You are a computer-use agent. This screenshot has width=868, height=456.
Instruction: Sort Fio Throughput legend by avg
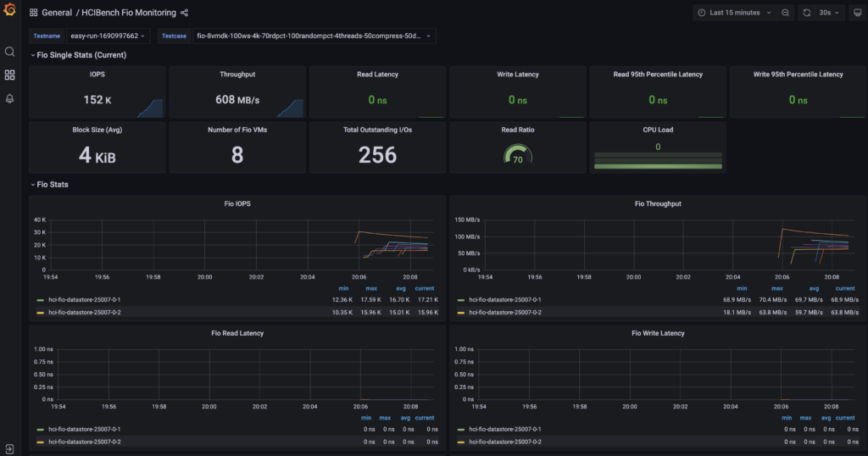point(814,288)
